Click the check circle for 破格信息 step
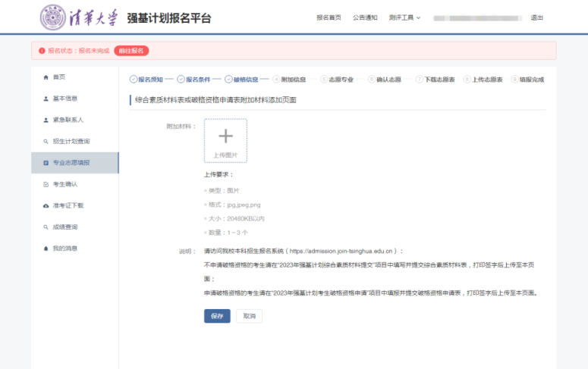This screenshot has height=369, width=588. pos(228,79)
